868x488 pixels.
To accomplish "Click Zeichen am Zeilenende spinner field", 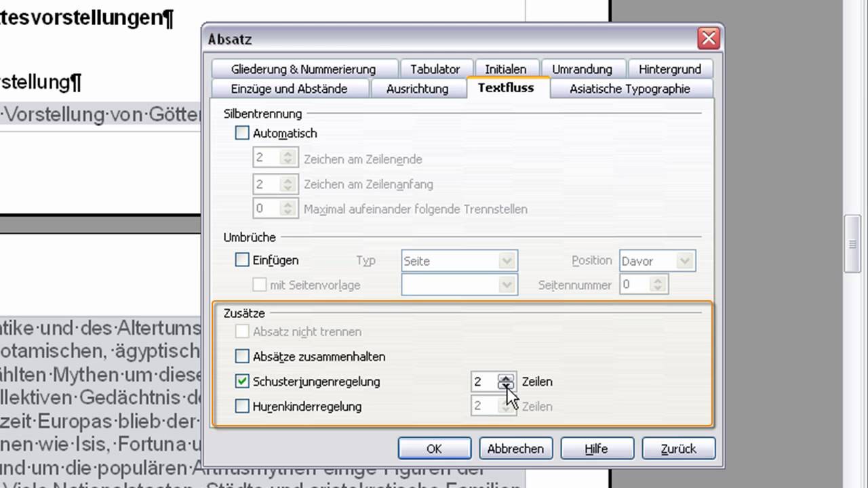I will click(x=275, y=159).
